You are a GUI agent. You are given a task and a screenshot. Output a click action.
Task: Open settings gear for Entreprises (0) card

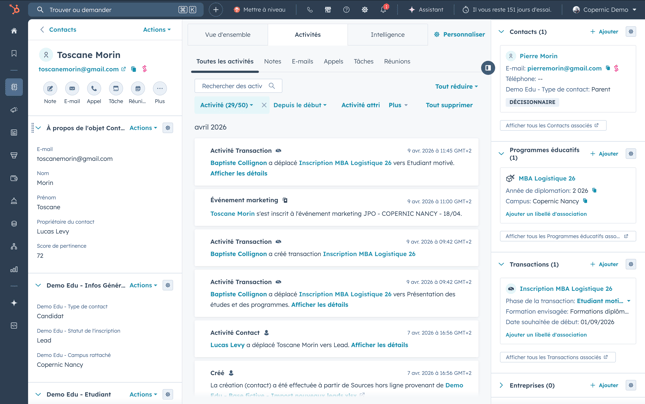tap(631, 385)
